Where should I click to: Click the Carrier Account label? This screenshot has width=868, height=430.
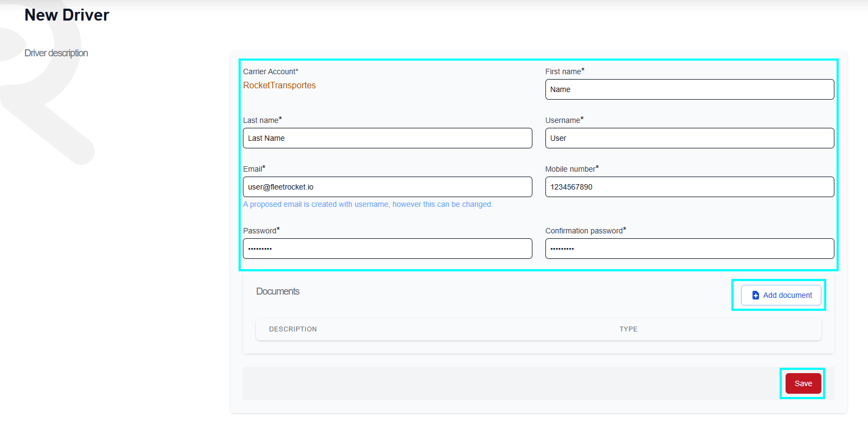pos(271,71)
